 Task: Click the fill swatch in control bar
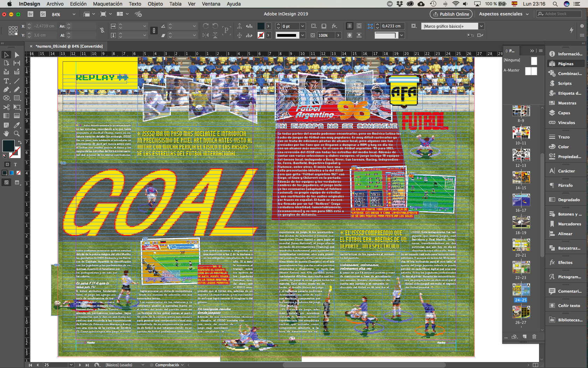(261, 26)
